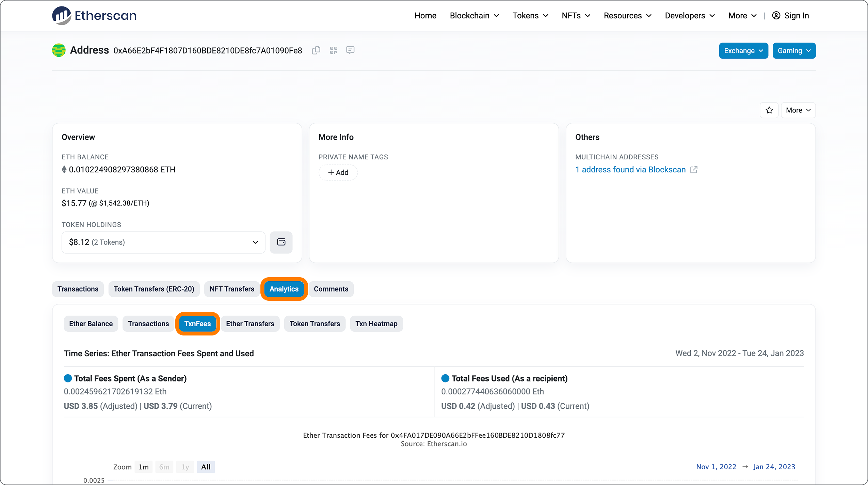
Task: Click the Jan 24, 2023 end date field
Action: pyautogui.click(x=774, y=467)
